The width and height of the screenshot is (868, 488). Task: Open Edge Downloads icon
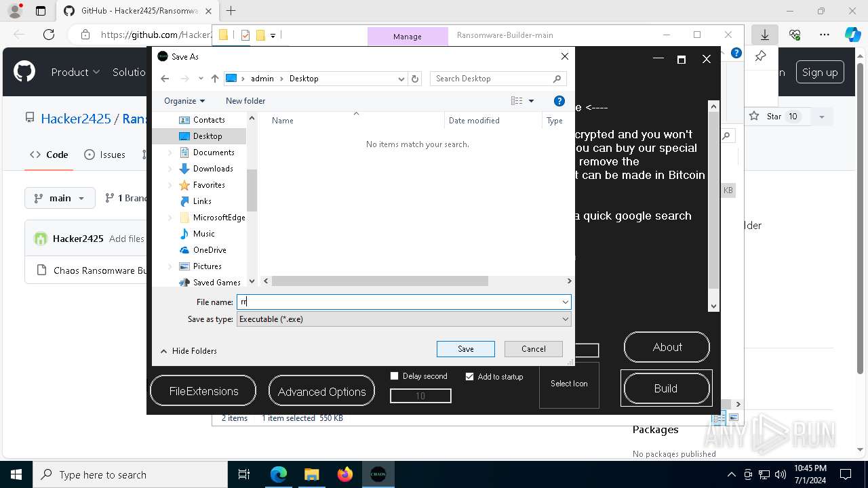pos(765,35)
